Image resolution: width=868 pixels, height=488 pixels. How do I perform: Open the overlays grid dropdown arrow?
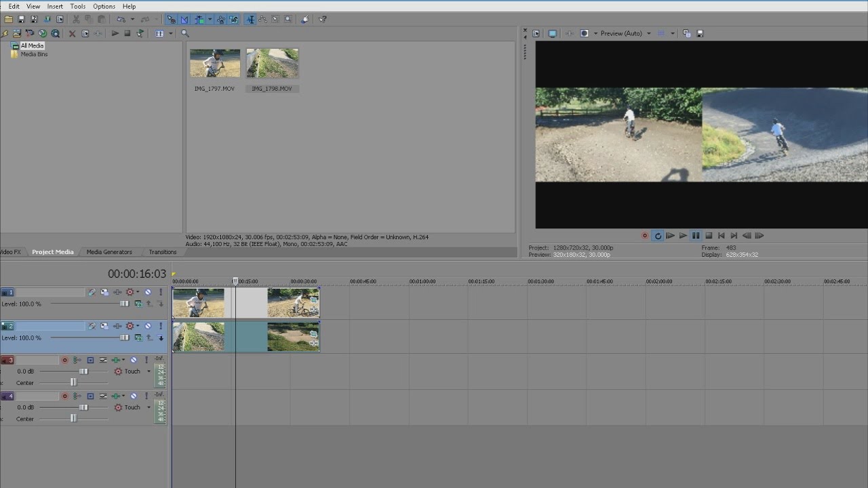(673, 33)
